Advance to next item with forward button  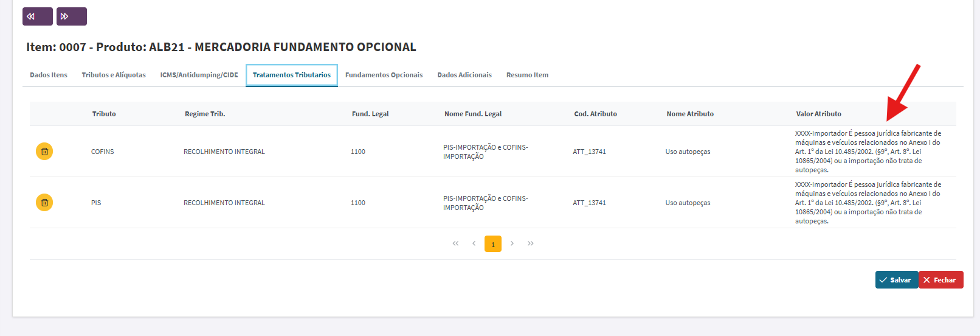point(72,16)
